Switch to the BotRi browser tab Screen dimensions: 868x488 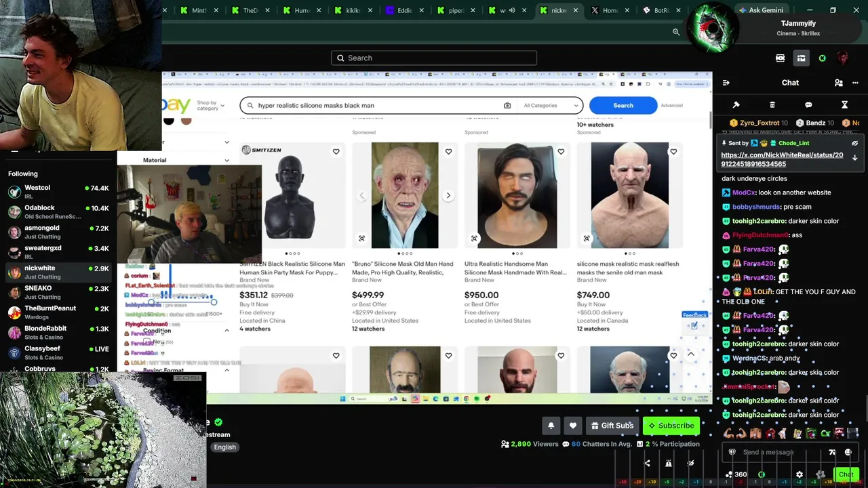click(x=661, y=10)
